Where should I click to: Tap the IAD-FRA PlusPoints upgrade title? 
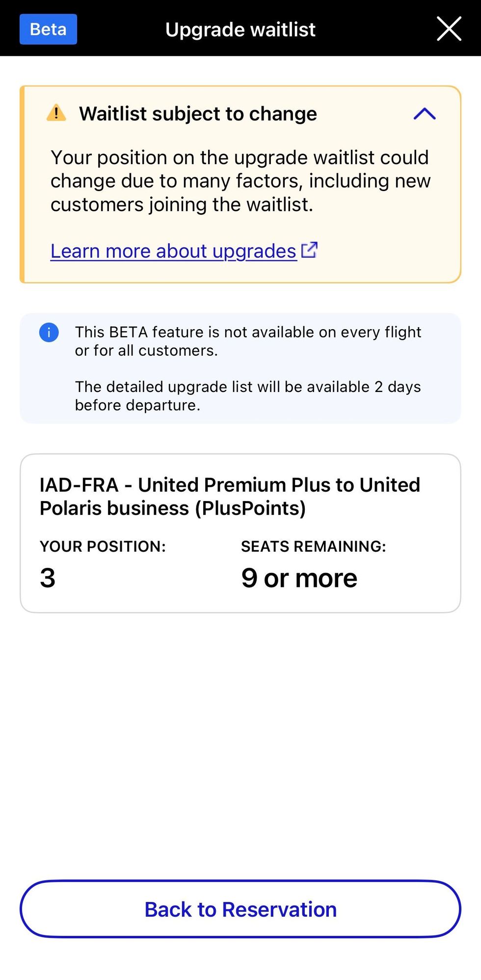click(230, 496)
